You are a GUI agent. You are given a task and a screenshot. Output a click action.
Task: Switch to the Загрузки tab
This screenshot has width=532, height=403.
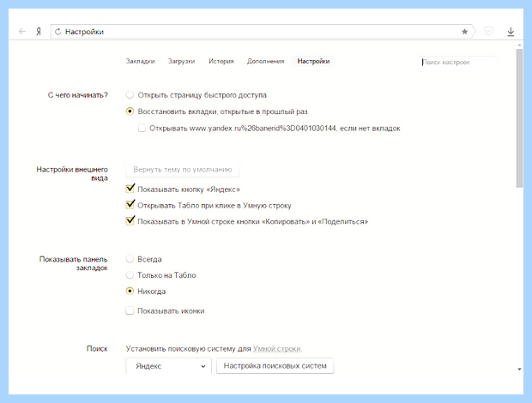coord(182,62)
